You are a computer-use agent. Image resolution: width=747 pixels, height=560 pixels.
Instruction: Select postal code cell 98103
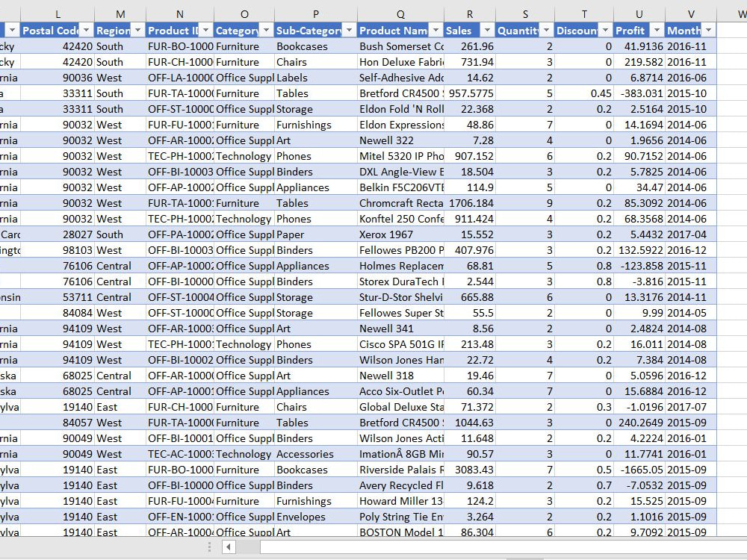pos(58,250)
